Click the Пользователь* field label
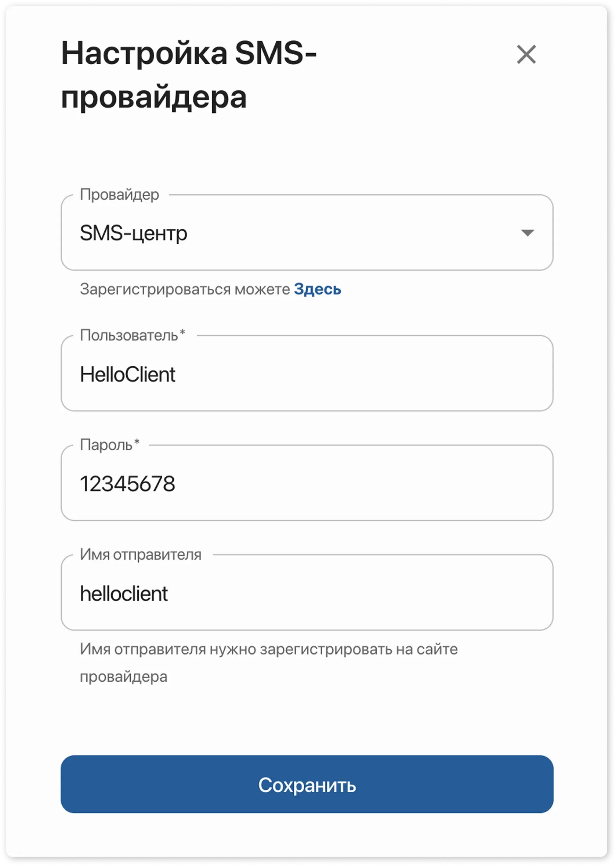 (132, 335)
